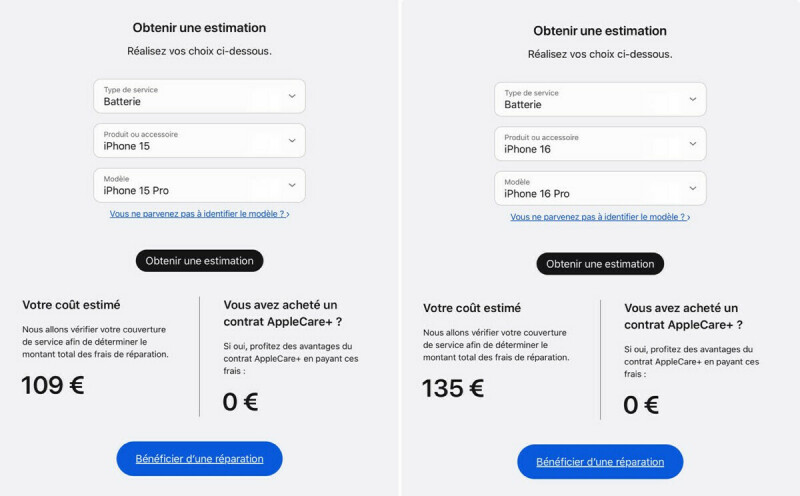
Task: Open Modèle dropdown showing iPhone 15 Pro
Action: 199,185
